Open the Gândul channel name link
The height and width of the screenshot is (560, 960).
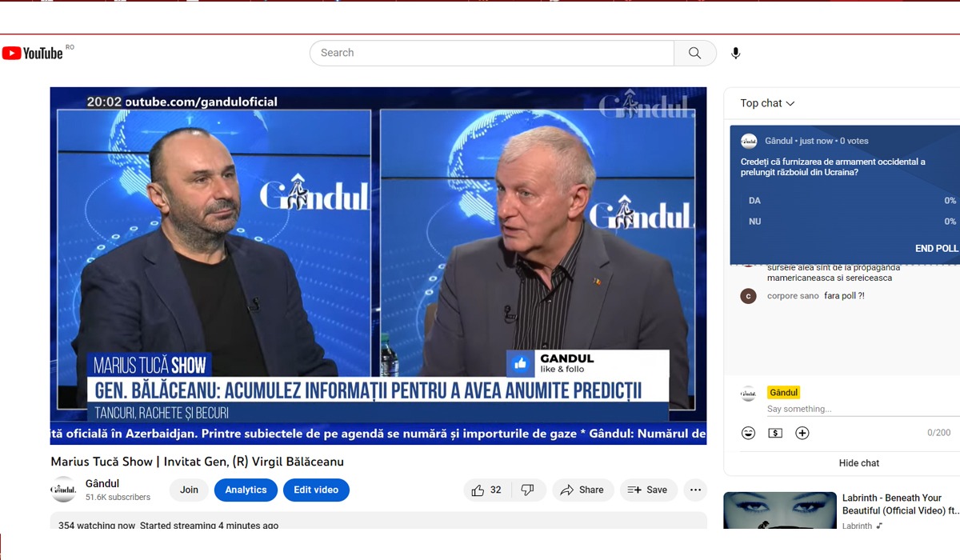tap(102, 483)
